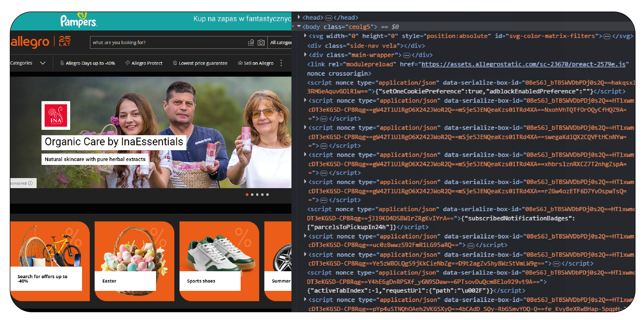Image resolution: width=644 pixels, height=320 pixels.
Task: Expand the script node ending rZGw4ozETF6D7YvOspwTsQ
Action: pos(305,181)
